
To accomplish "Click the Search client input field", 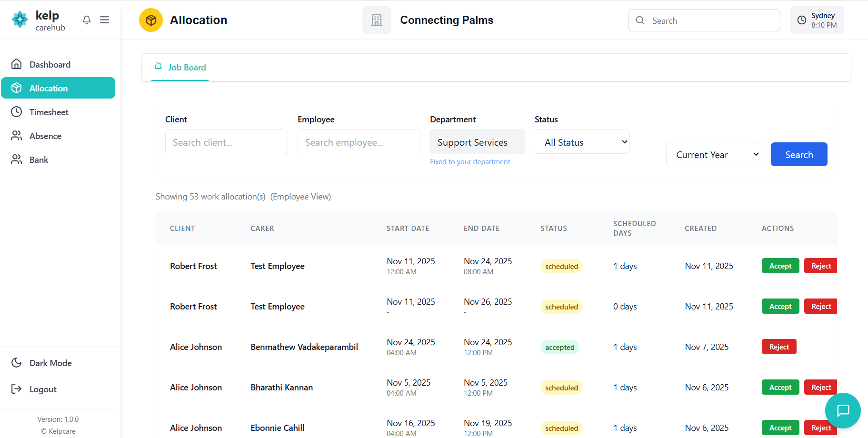I will (x=227, y=142).
